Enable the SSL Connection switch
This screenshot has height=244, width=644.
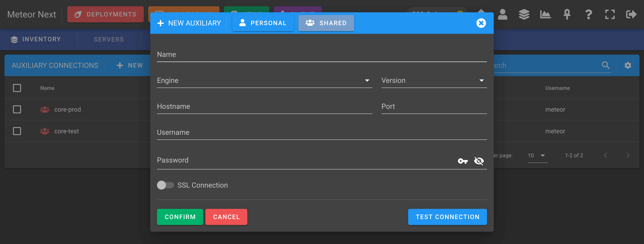click(165, 185)
